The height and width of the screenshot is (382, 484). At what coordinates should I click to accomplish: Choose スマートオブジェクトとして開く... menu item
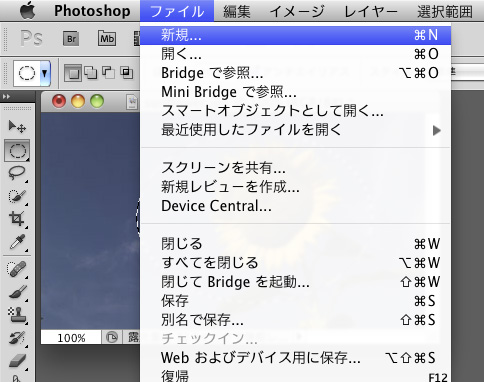(x=295, y=111)
